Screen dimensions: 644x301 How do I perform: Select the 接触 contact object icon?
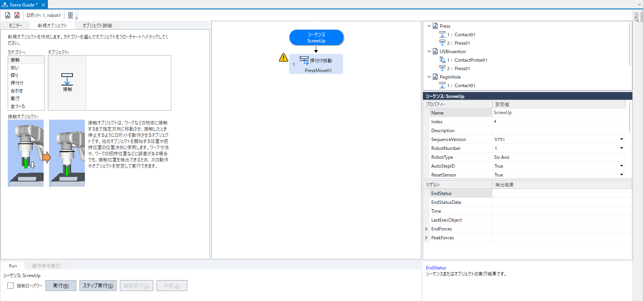coord(67,82)
